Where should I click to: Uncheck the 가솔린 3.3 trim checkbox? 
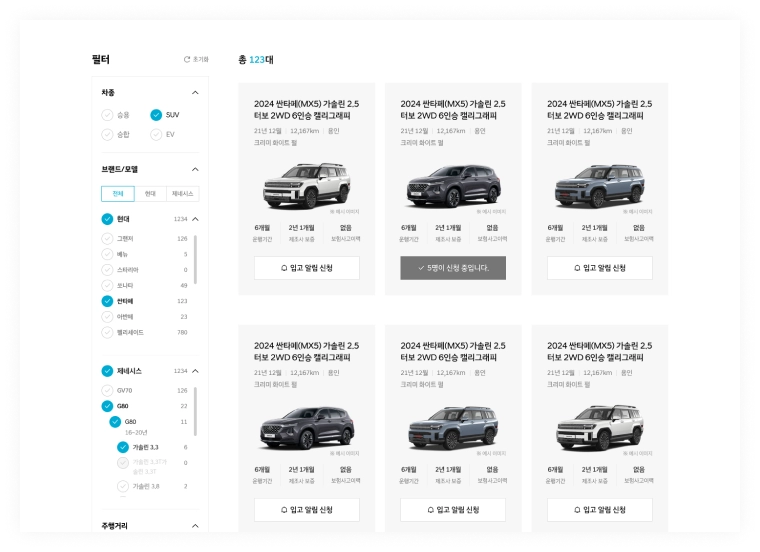[123, 447]
